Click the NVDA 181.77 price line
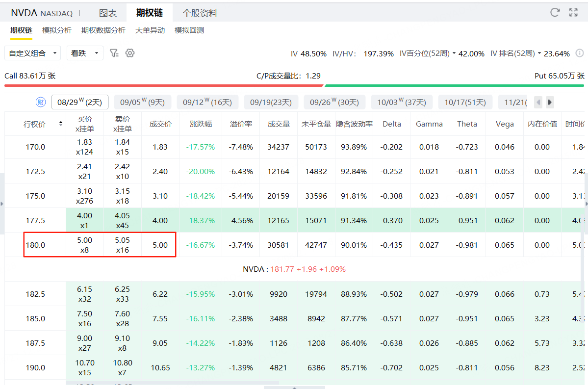Viewport: 588px width, 389px height. click(x=294, y=269)
